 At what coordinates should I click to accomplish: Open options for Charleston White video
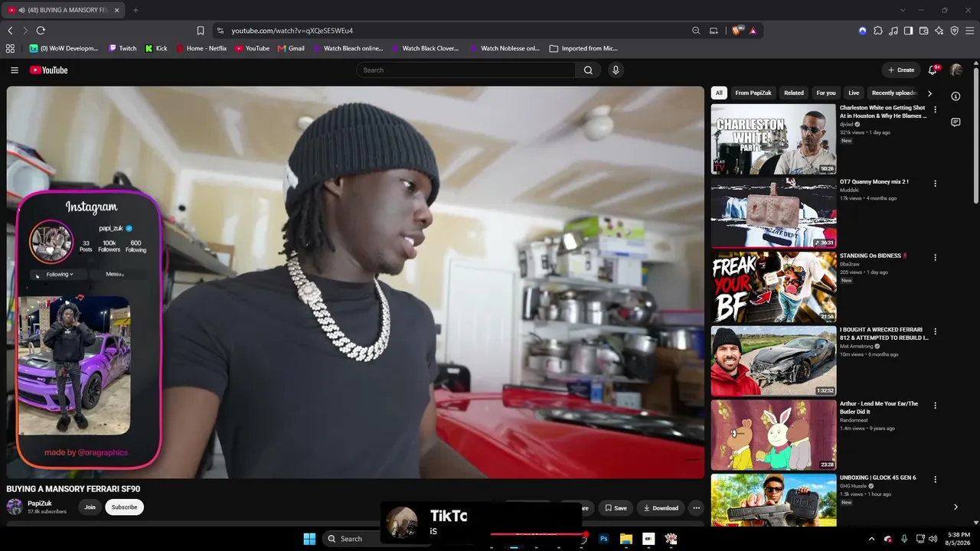click(935, 109)
